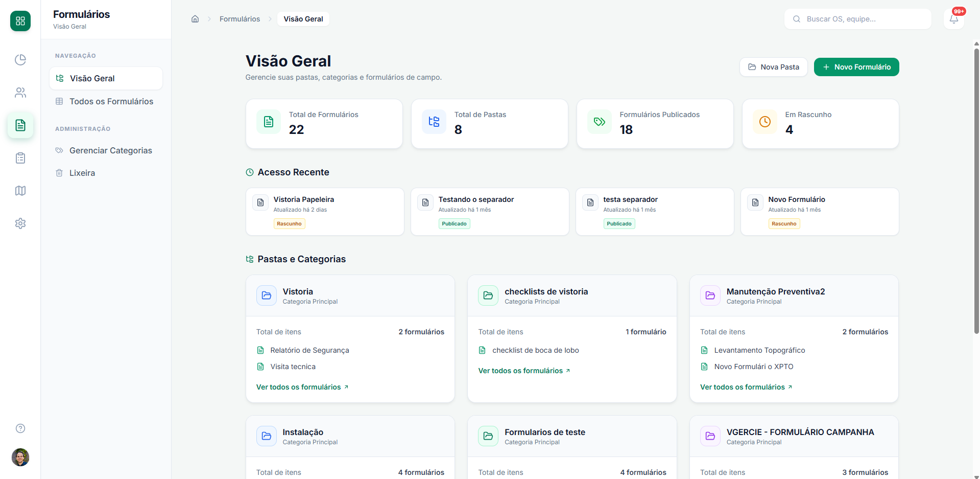Focus the Buscar OS, equipe search field
The width and height of the screenshot is (980, 479).
tap(858, 19)
